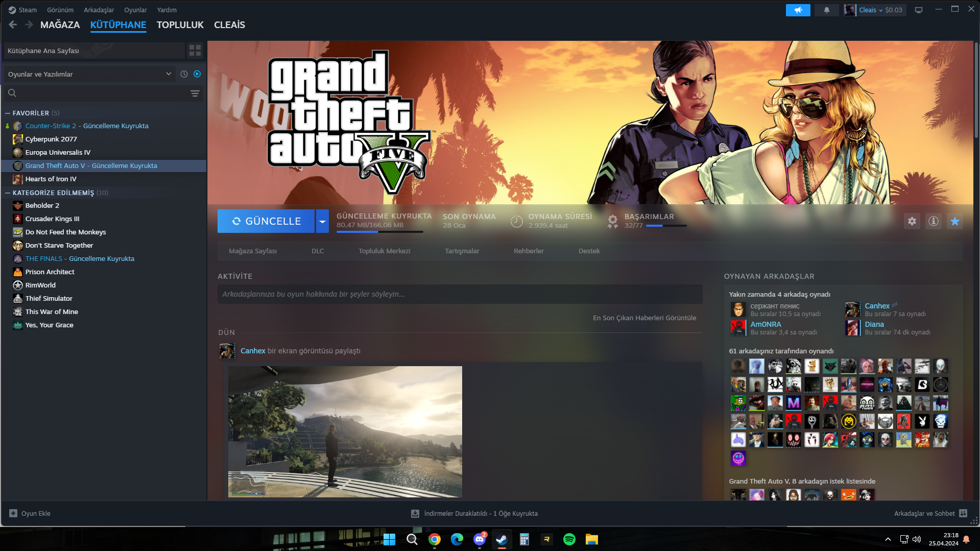This screenshot has height=551, width=980.
Task: Open the Görünüm menu
Action: [60, 10]
